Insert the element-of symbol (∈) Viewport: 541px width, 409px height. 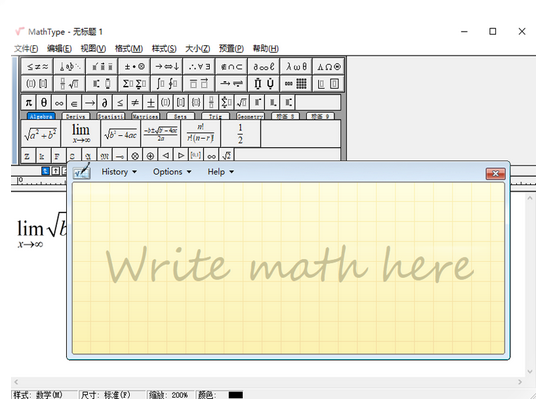pos(74,103)
